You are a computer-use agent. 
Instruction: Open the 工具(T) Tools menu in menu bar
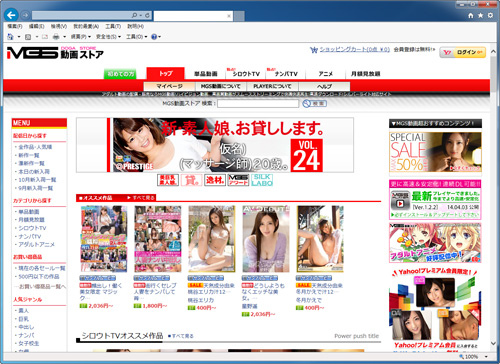point(113,26)
